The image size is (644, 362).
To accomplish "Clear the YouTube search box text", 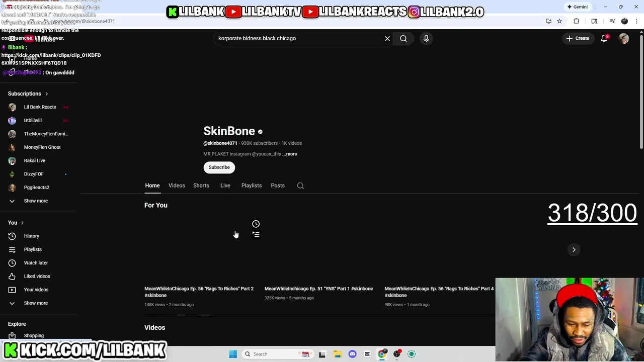I will click(x=387, y=38).
